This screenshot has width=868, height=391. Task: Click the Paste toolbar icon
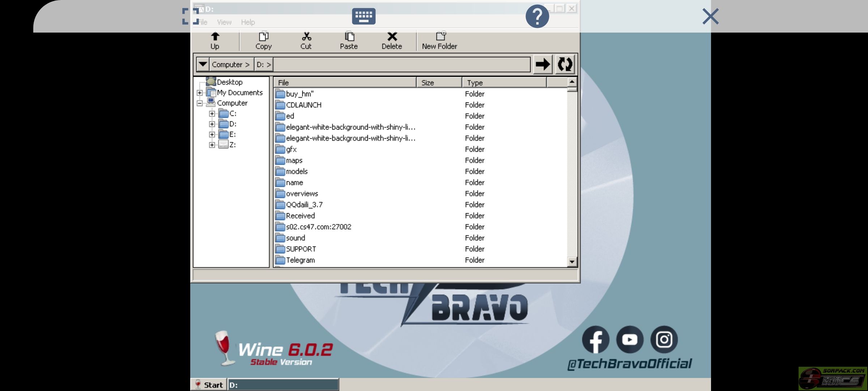[x=349, y=37]
